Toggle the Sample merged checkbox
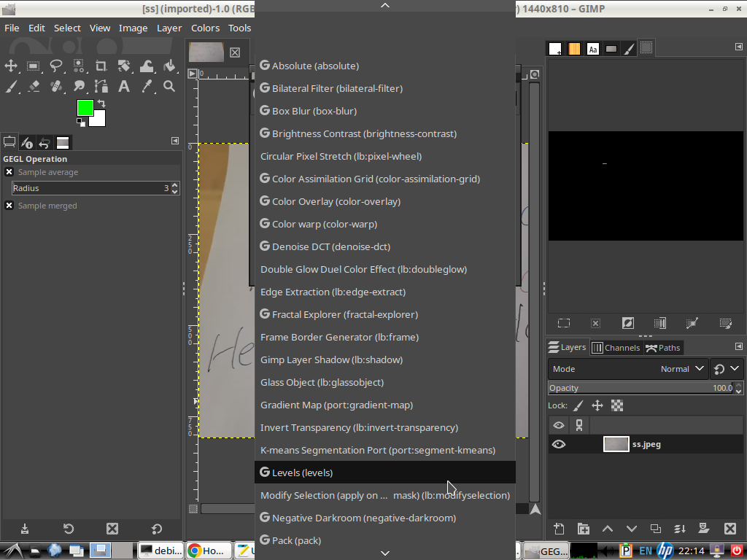 coord(9,206)
